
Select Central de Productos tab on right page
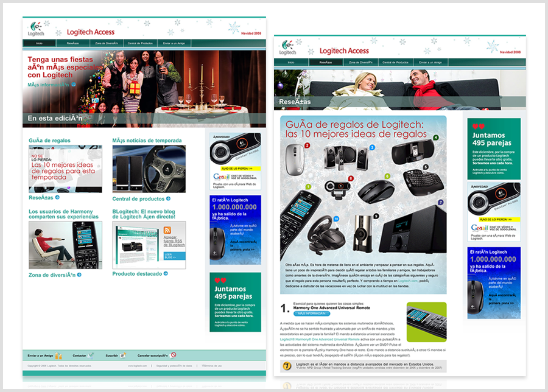click(x=395, y=62)
